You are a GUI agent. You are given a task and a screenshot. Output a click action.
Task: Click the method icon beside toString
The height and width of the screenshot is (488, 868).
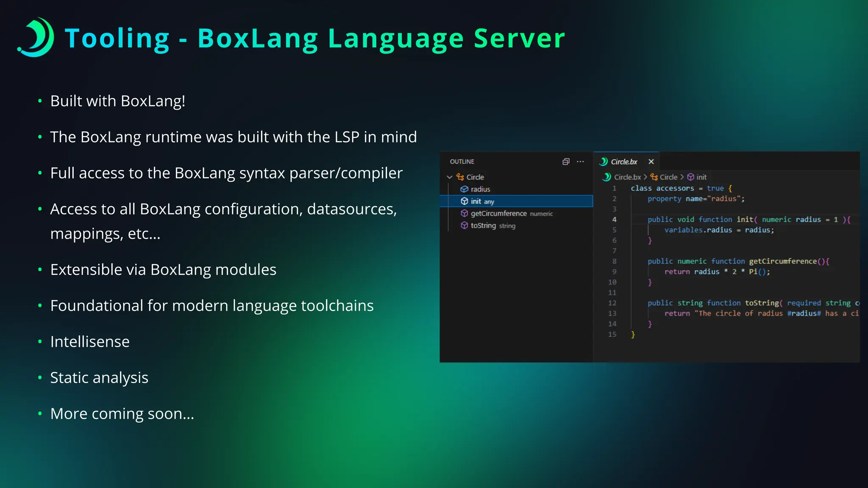(x=465, y=225)
